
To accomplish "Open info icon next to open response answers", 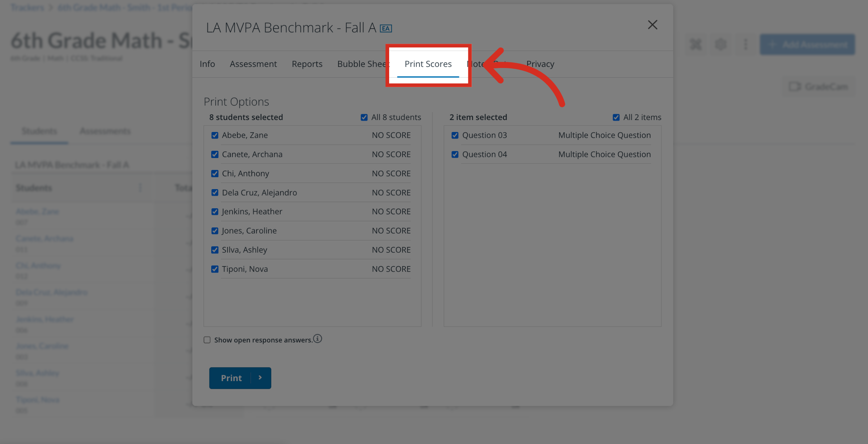I will [318, 339].
